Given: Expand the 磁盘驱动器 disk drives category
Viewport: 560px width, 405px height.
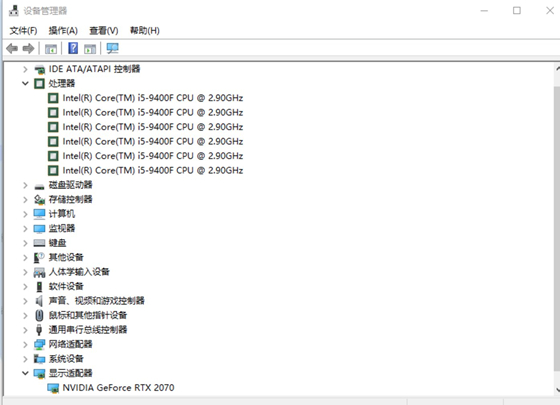Looking at the screenshot, I should pyautogui.click(x=25, y=185).
